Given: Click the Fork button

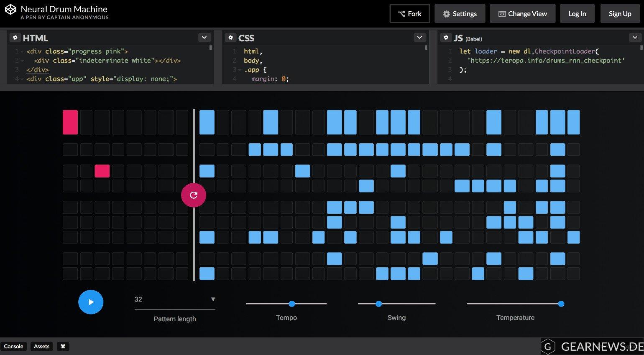Looking at the screenshot, I should point(409,14).
